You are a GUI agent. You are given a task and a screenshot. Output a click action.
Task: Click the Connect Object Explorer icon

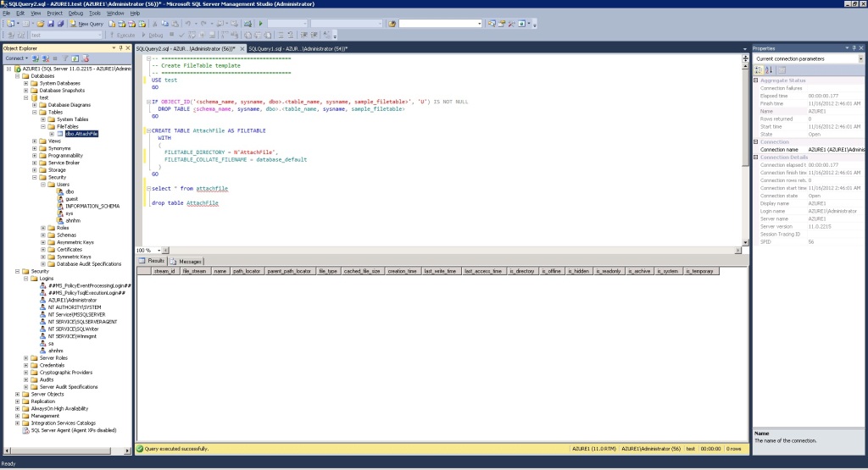[x=36, y=58]
